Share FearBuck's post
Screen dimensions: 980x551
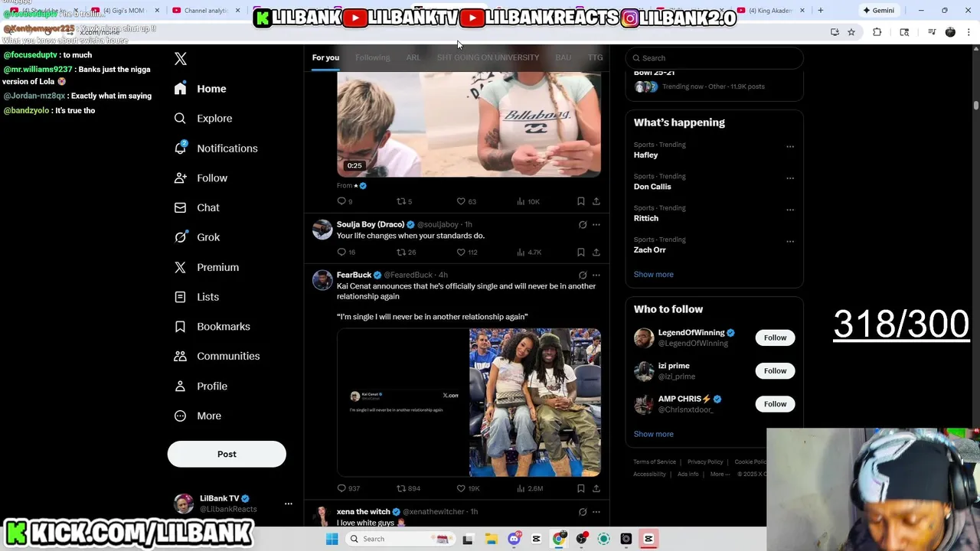click(596, 488)
